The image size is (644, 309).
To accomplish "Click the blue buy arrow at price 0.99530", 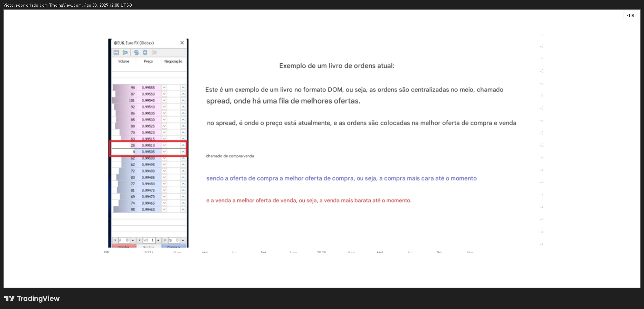I will click(183, 120).
